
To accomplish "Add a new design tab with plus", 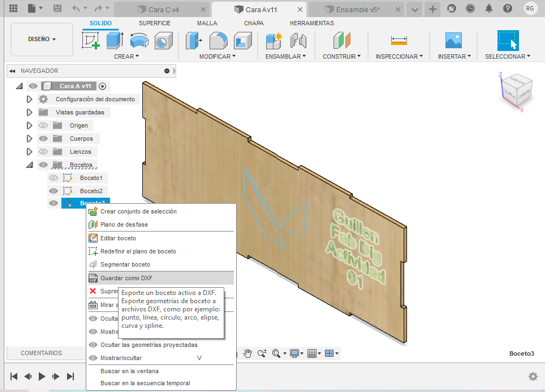I will (433, 9).
